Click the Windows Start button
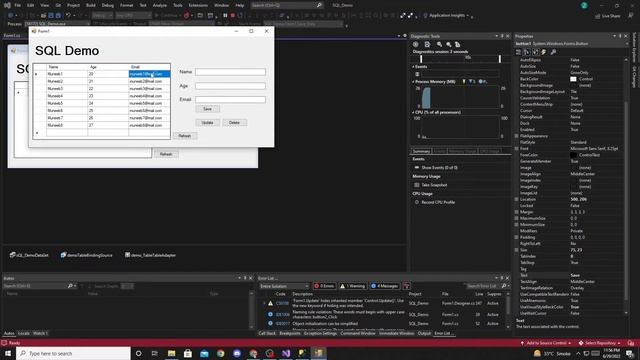Viewport: 640px width, 360px height. pyautogui.click(x=8, y=353)
